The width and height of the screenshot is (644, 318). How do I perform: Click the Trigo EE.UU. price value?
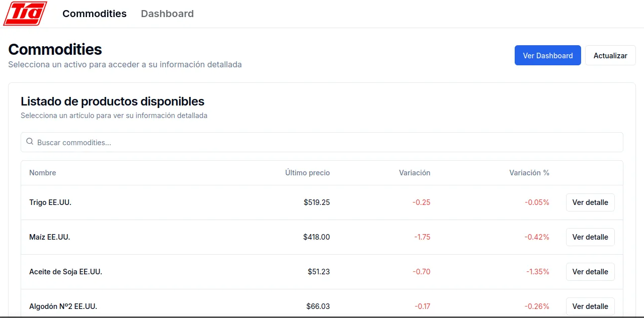316,202
